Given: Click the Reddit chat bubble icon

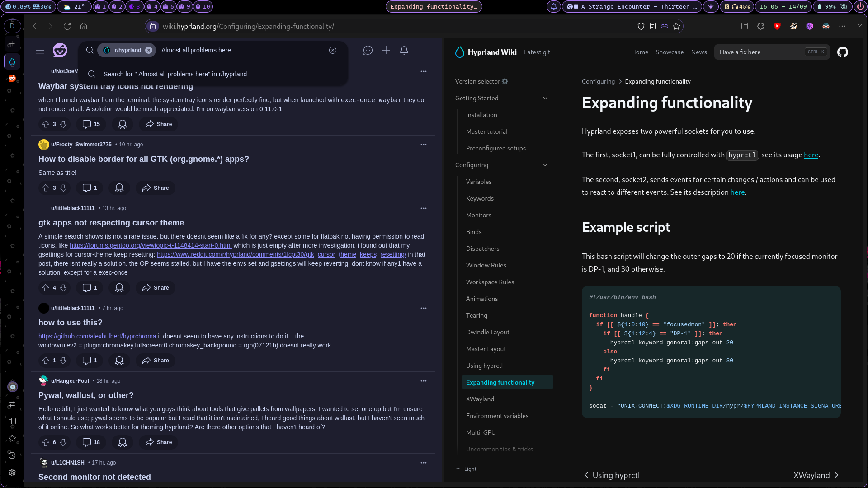Looking at the screenshot, I should tap(368, 50).
